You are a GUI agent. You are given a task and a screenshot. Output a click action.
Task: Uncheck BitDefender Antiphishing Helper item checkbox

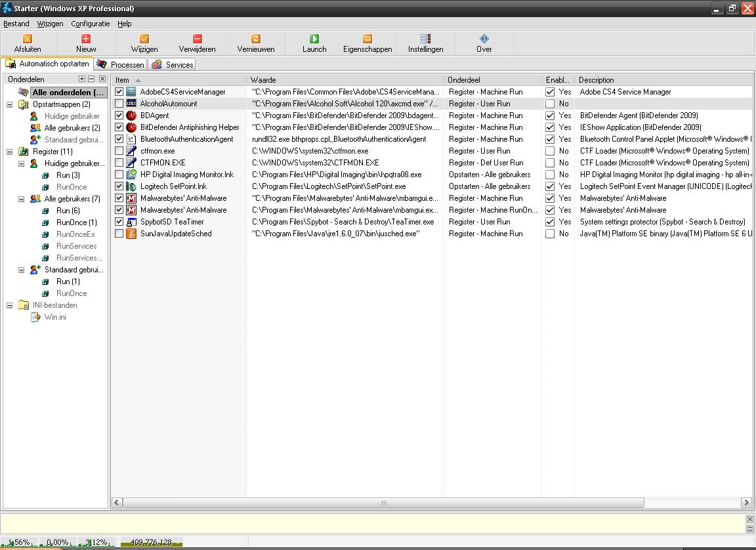click(x=119, y=127)
